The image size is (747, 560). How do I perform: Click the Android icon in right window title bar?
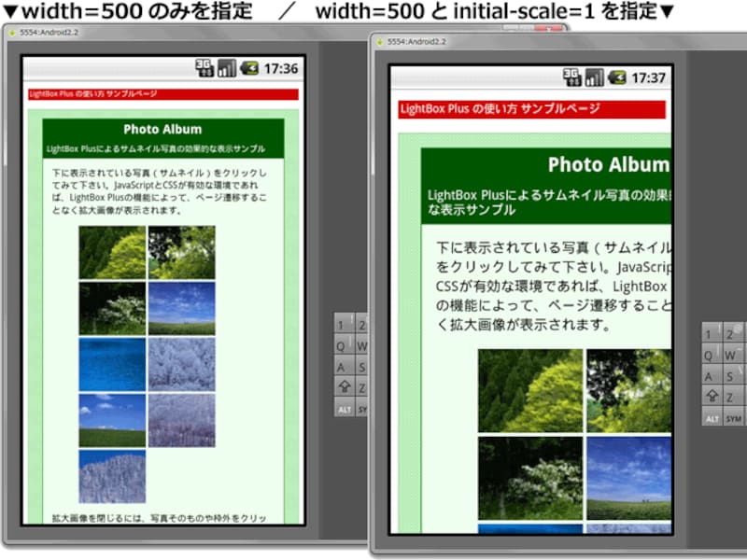coord(380,42)
